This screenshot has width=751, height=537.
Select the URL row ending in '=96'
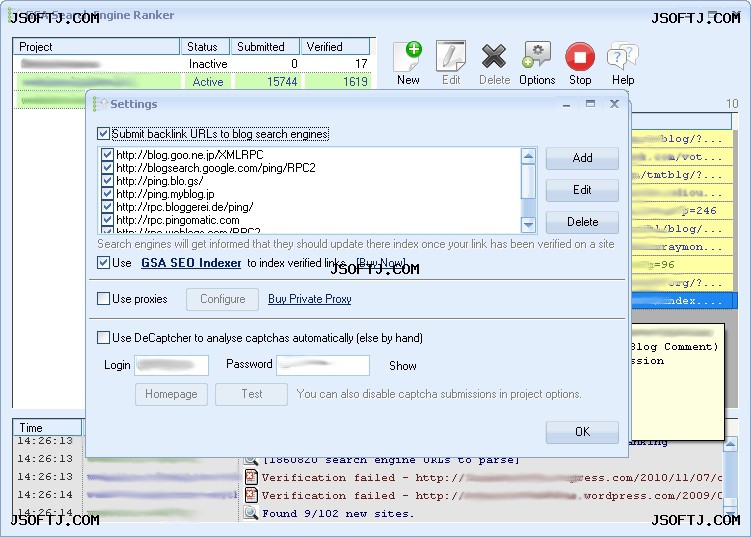tap(681, 264)
